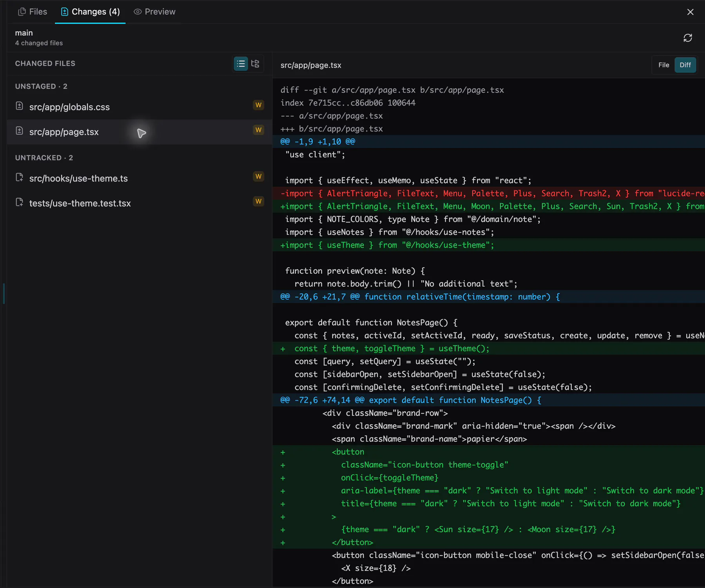
Task: Click the added useTheme import line
Action: pos(489,245)
